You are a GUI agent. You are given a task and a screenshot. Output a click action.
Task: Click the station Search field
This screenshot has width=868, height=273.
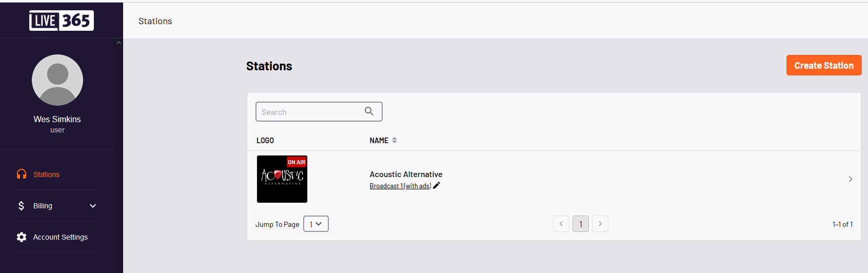click(x=319, y=112)
